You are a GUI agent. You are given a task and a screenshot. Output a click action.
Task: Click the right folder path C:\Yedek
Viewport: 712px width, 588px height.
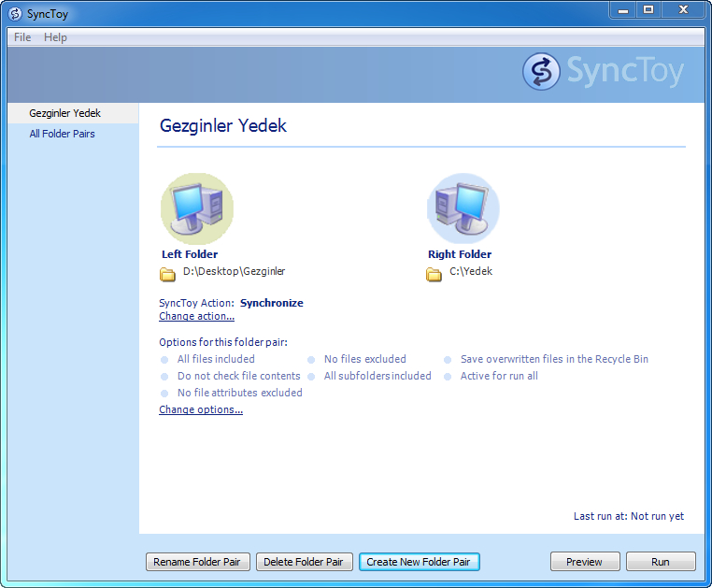(x=471, y=272)
